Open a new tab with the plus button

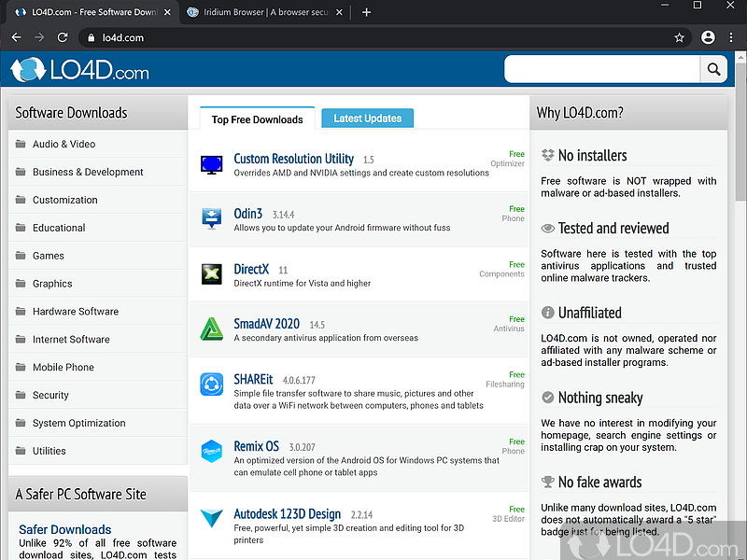click(366, 12)
